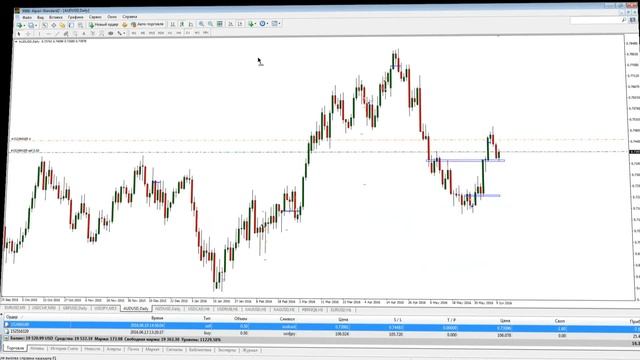
Task: Open the Новости terminal tab
Action: [92, 349]
